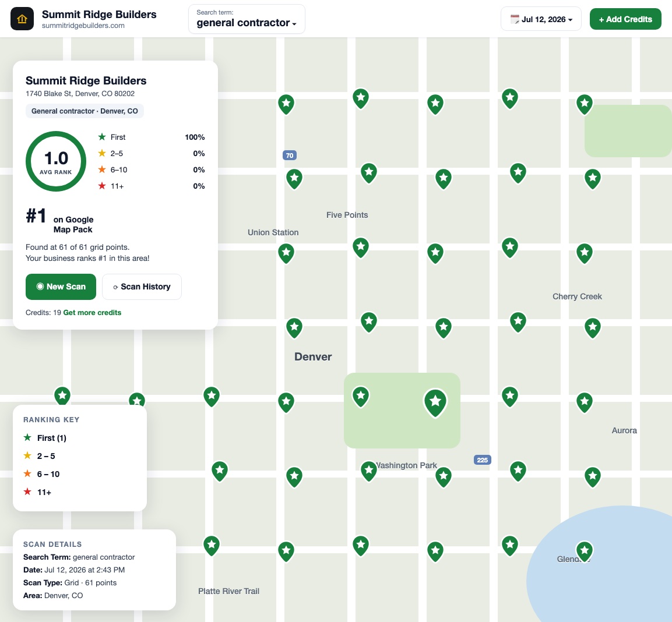
Task: Click the green star in Ranking Key First (1)
Action: (x=27, y=437)
